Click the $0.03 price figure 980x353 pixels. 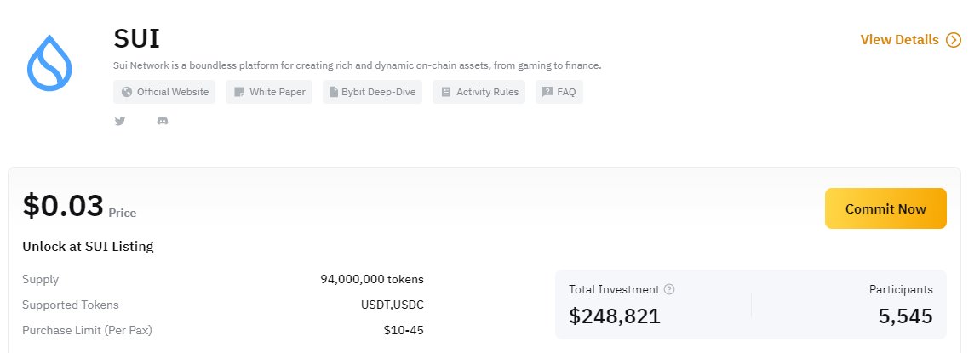point(63,206)
